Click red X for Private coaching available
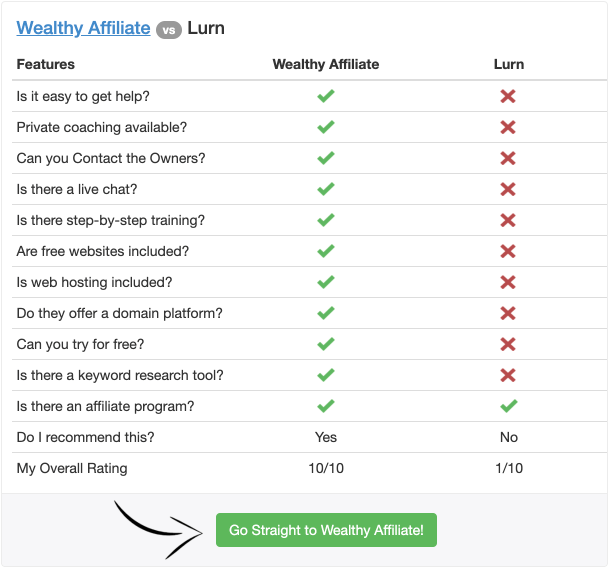Viewport: 609px width, 568px height. pyautogui.click(x=508, y=127)
